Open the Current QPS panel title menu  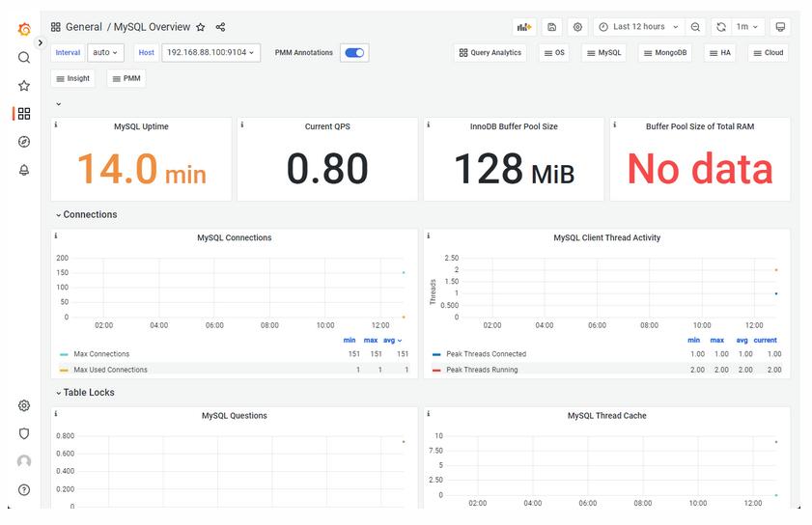(x=327, y=126)
